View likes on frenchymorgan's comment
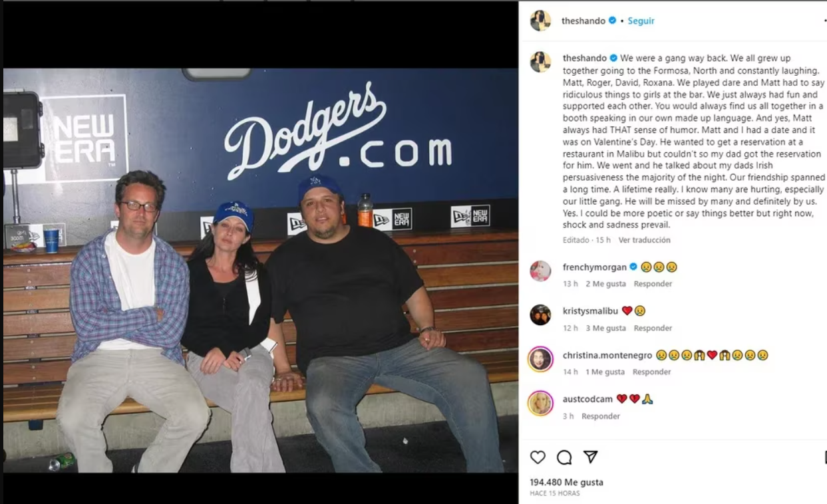827x504 pixels. click(x=605, y=284)
